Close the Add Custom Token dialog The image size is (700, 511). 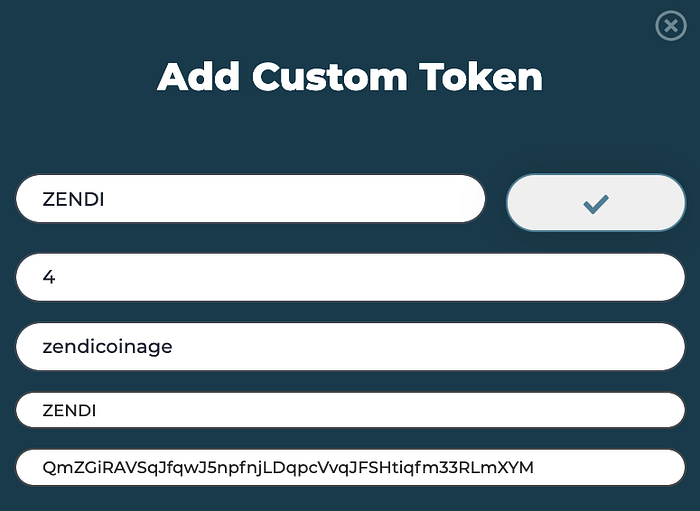(x=670, y=25)
